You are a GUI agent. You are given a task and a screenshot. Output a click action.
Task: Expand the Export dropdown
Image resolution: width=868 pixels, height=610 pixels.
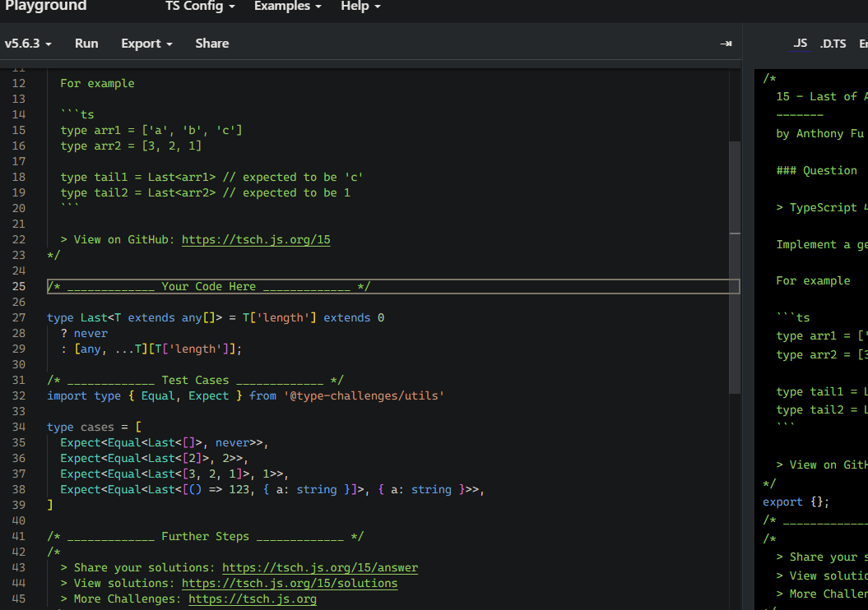pyautogui.click(x=146, y=44)
